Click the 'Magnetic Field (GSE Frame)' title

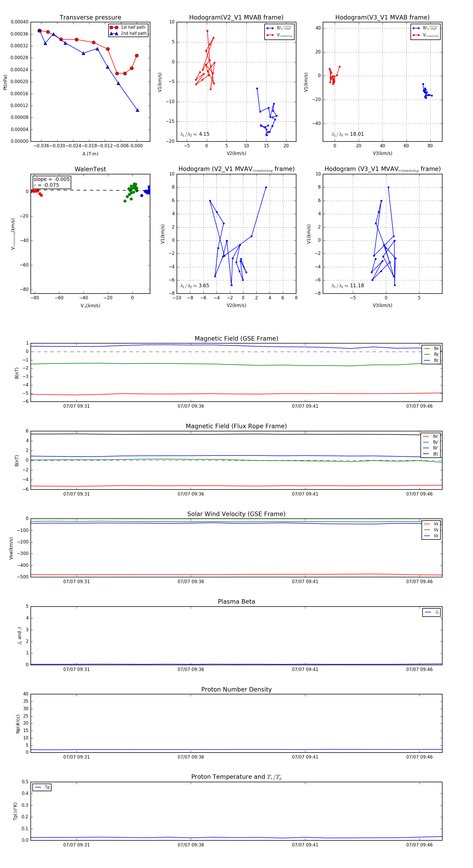(236, 339)
